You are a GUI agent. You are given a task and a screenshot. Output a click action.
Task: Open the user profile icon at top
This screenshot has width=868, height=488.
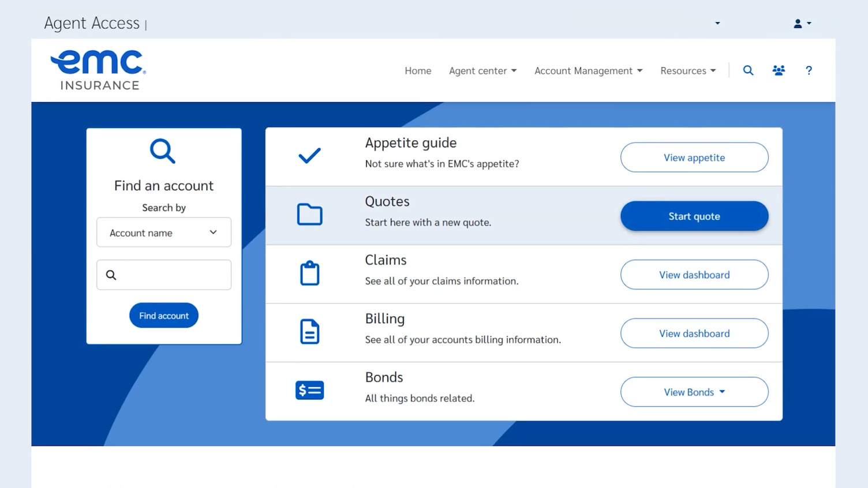802,24
